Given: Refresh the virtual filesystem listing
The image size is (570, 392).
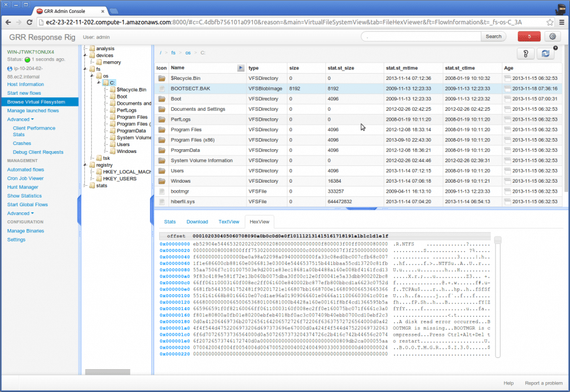Looking at the screenshot, I should pyautogui.click(x=546, y=54).
